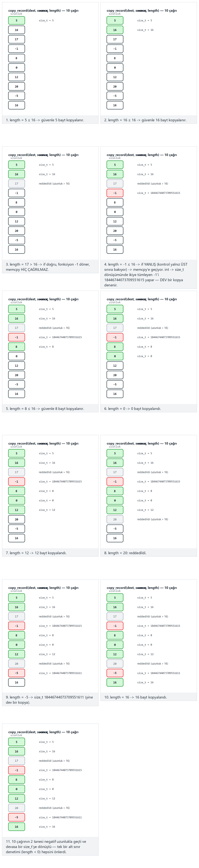Select the bottom green 16 box in step 10 panel

115,682
